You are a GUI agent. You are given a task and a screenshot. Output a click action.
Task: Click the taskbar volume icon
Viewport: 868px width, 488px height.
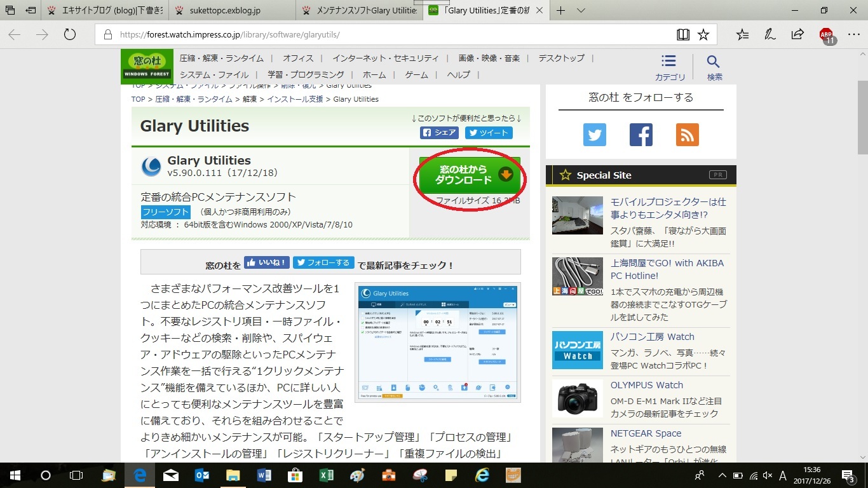tap(767, 475)
